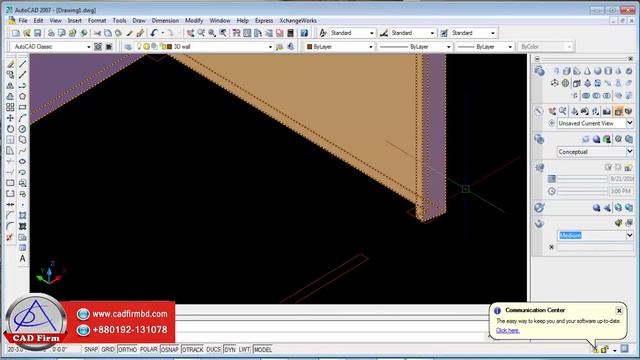Click the Cone solid icon in dashboard
The height and width of the screenshot is (360, 640).
pyautogui.click(x=587, y=71)
